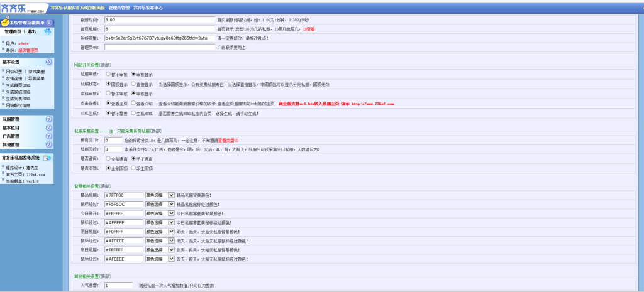Open 管理员管理 in the top menu

[119, 9]
